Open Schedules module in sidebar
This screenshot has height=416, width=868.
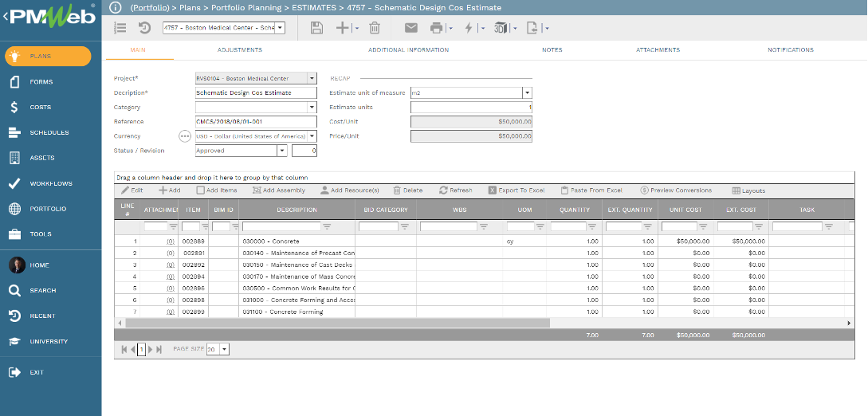[x=49, y=133]
